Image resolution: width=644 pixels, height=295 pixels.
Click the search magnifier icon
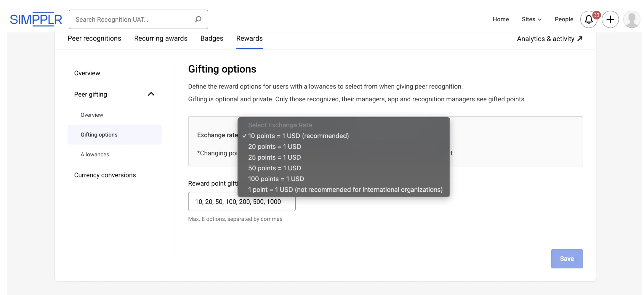tap(198, 20)
